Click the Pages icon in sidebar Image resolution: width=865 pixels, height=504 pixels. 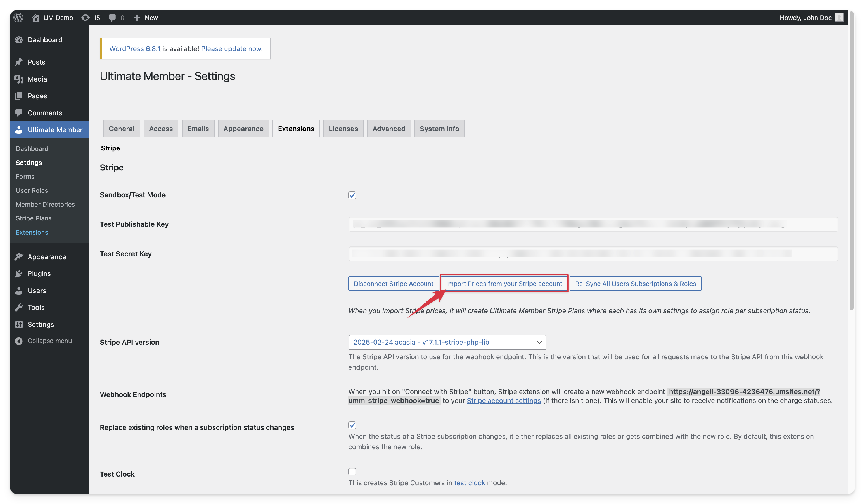click(19, 96)
